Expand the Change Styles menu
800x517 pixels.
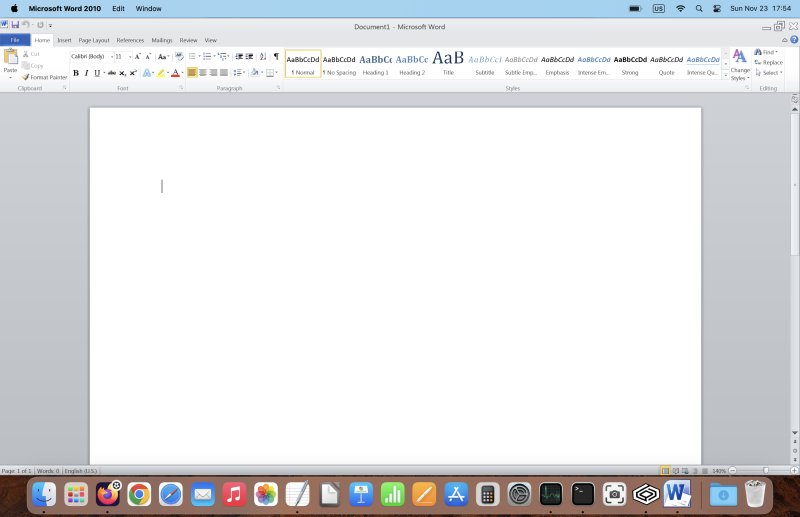(740, 65)
